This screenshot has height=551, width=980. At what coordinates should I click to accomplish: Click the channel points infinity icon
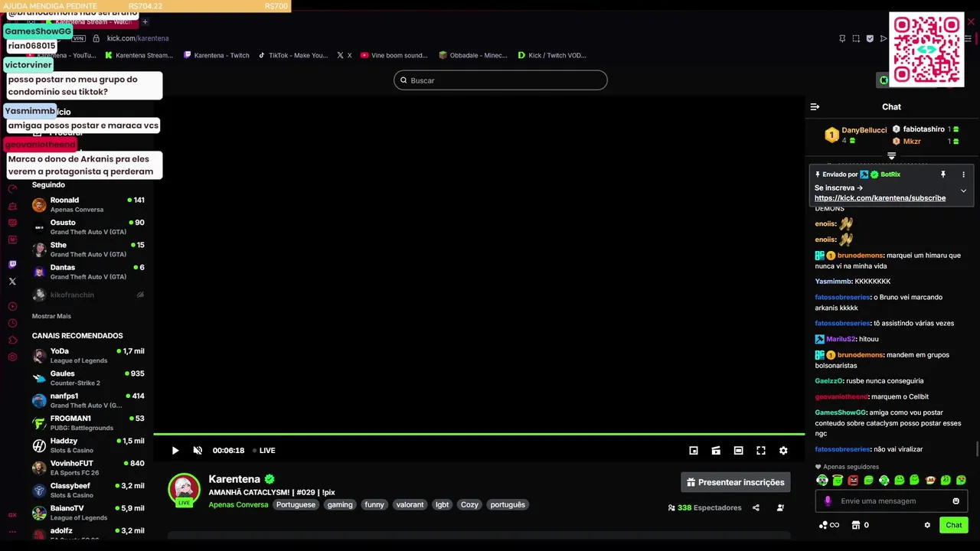click(x=828, y=525)
